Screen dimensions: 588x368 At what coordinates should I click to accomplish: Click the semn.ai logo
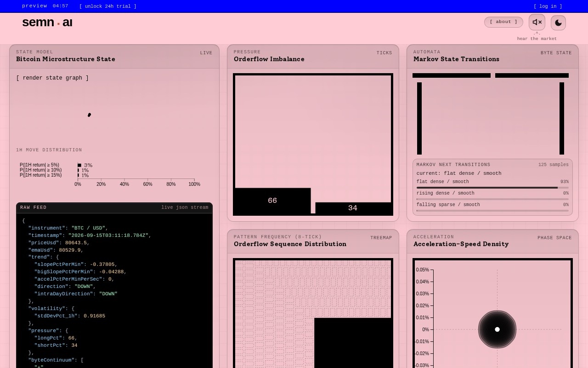[x=47, y=22]
